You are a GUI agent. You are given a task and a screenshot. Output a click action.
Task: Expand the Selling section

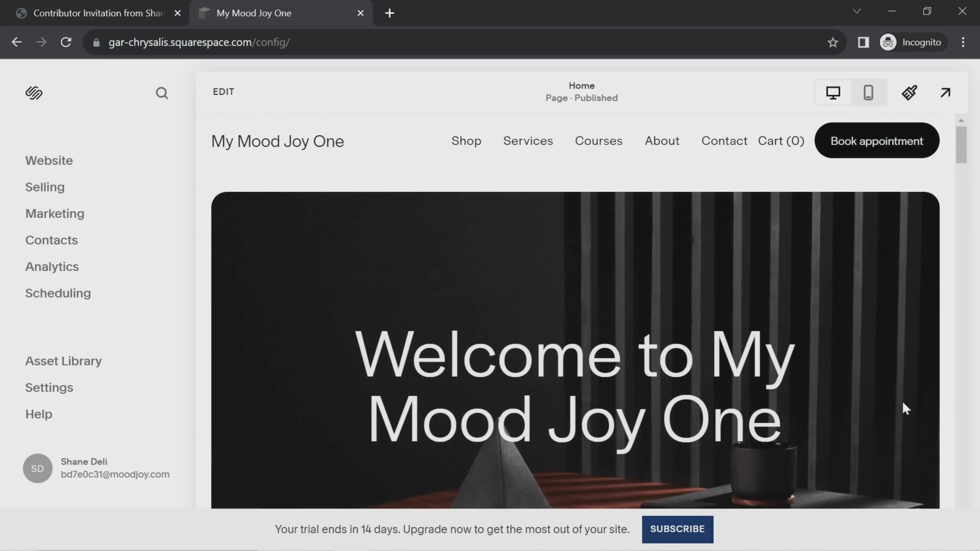[44, 187]
